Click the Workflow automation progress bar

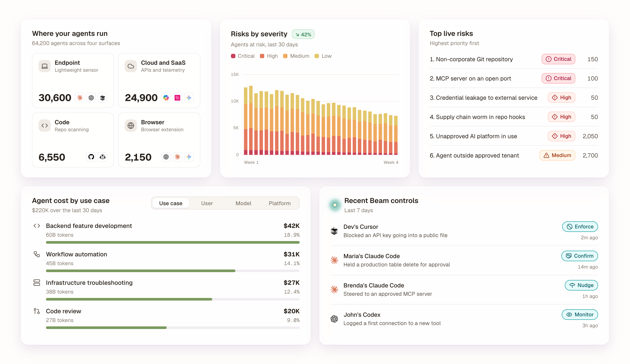click(173, 271)
